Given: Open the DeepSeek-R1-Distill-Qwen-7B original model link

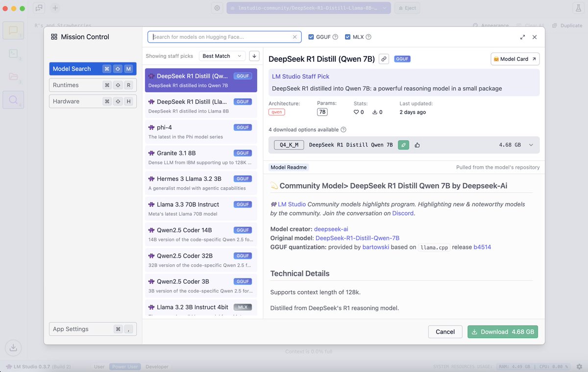Looking at the screenshot, I should 357,238.
